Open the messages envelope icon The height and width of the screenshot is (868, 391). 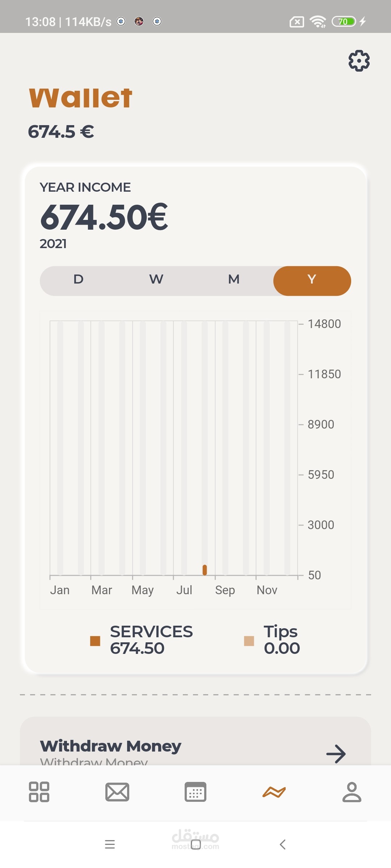pos(117,792)
